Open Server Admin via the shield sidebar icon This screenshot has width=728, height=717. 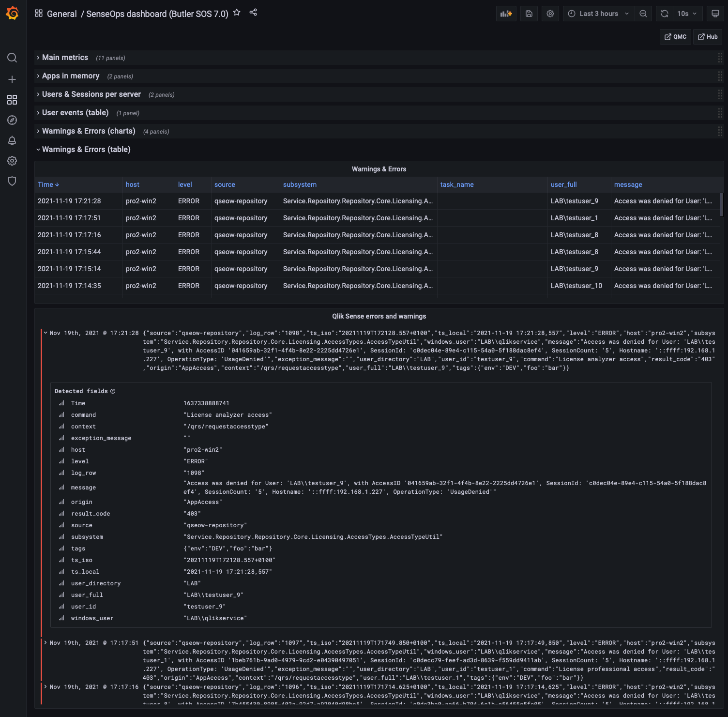point(12,181)
